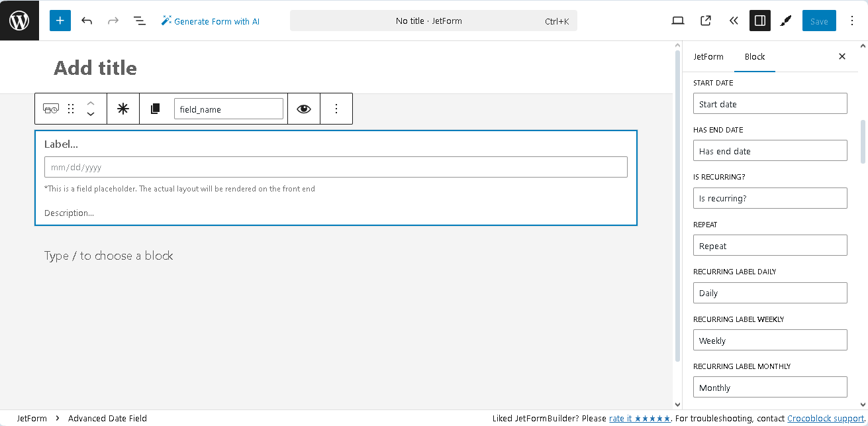Open block options with the three-dot menu
This screenshot has width=868, height=426.
(x=336, y=108)
